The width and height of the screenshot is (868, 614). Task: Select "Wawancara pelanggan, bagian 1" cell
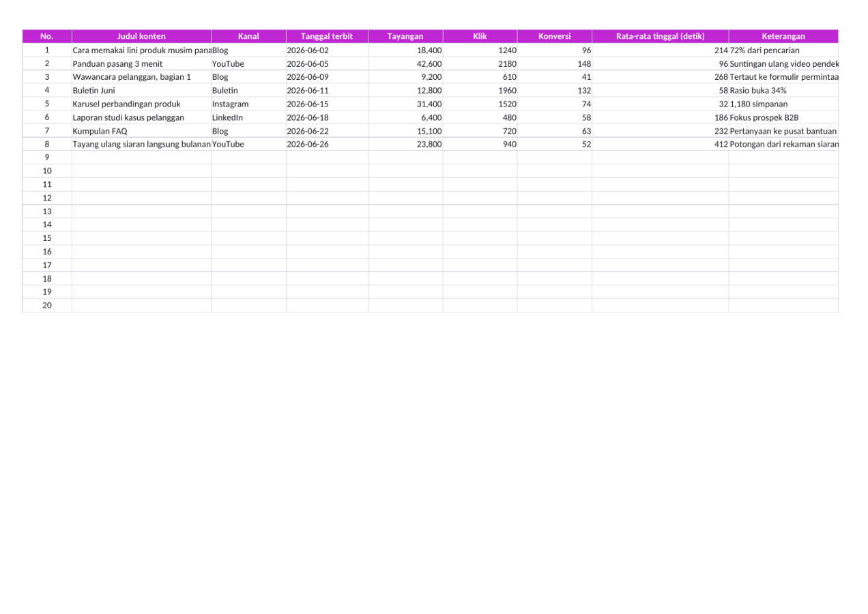[x=141, y=76]
